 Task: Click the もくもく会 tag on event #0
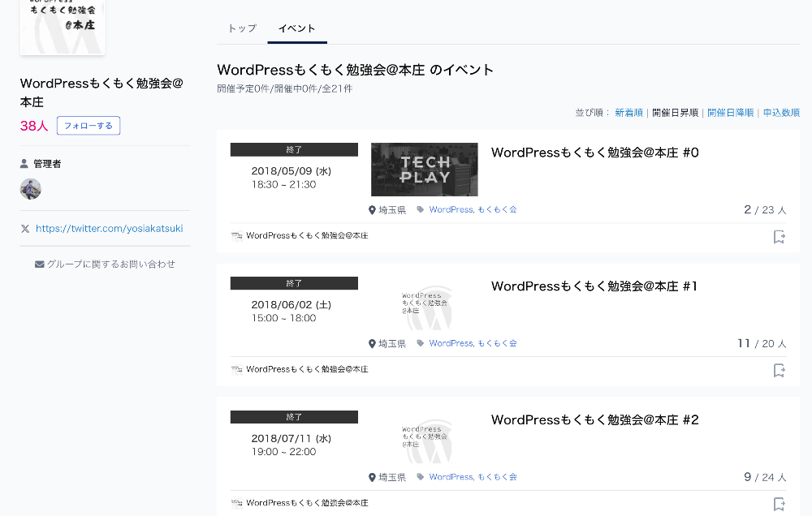[x=497, y=209]
